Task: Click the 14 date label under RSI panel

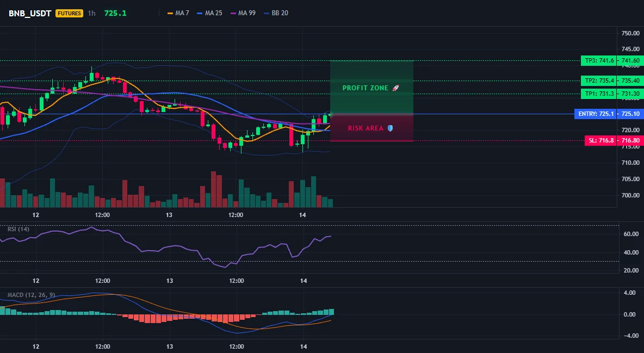Action: point(304,281)
